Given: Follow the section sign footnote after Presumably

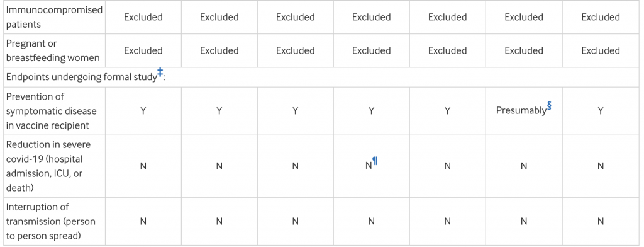Looking at the screenshot, I should (x=549, y=106).
